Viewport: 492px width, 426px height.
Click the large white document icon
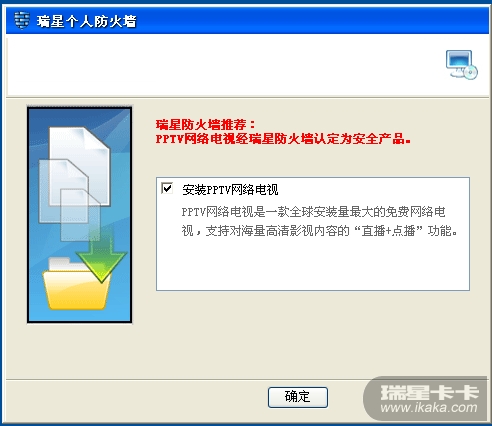(79, 166)
